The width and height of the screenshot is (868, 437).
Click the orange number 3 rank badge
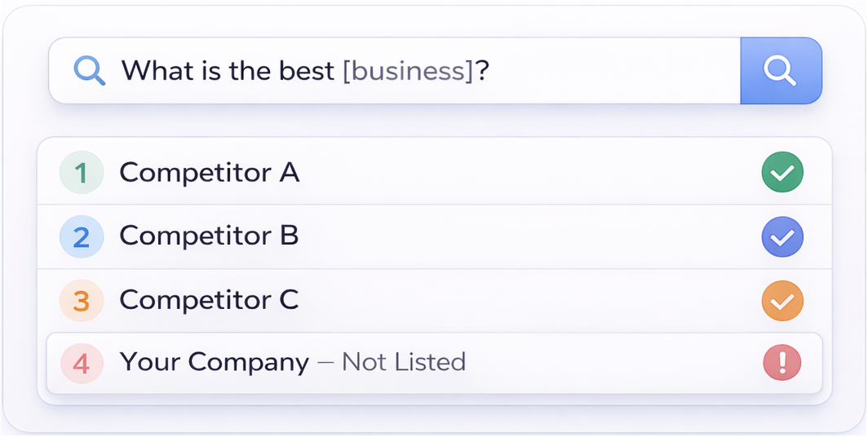[x=82, y=301]
